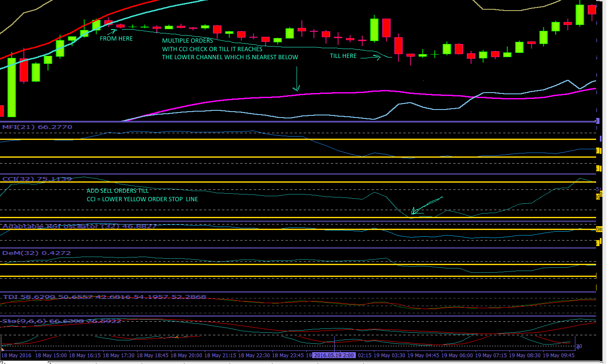The image size is (613, 364).
Task: Select the DeM(32) indicator label
Action: click(x=36, y=253)
